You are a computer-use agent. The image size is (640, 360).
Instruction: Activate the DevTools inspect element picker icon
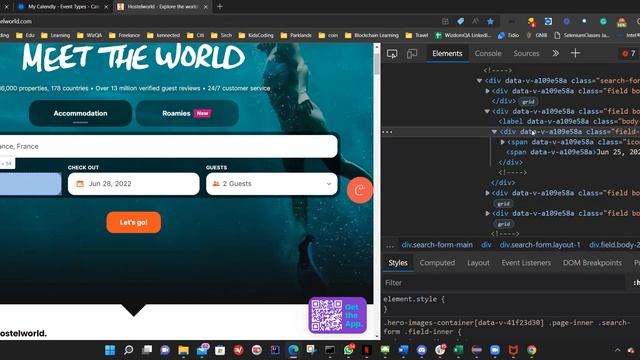[392, 53]
